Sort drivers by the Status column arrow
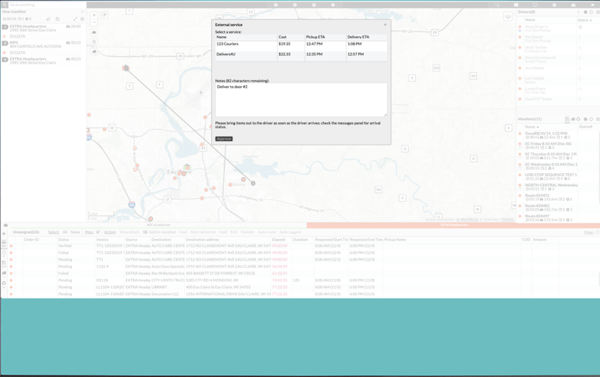The height and width of the screenshot is (377, 600). point(591,20)
